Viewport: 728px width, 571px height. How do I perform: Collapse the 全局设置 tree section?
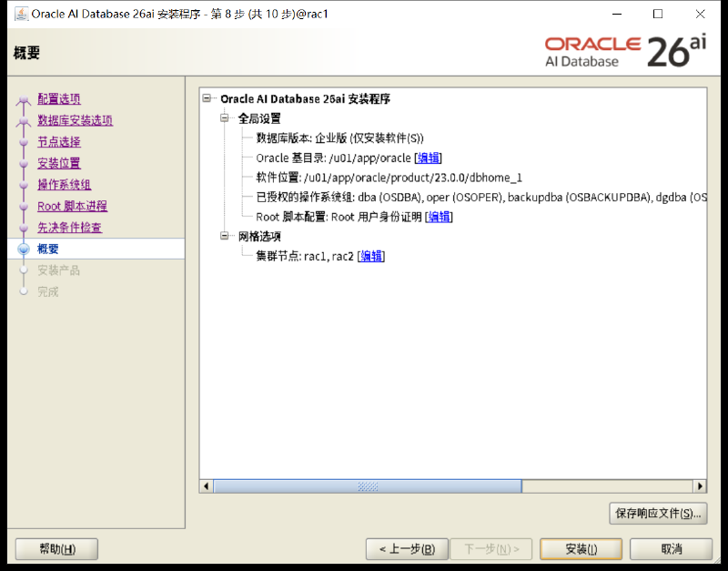225,118
